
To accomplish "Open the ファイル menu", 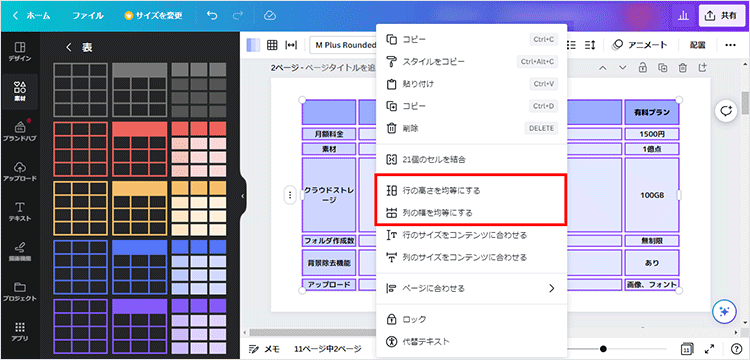I will [x=88, y=16].
